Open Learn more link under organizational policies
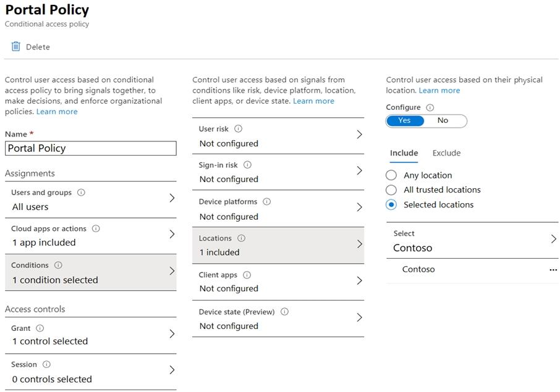Image resolution: width=560 pixels, height=392 pixels. pyautogui.click(x=57, y=112)
